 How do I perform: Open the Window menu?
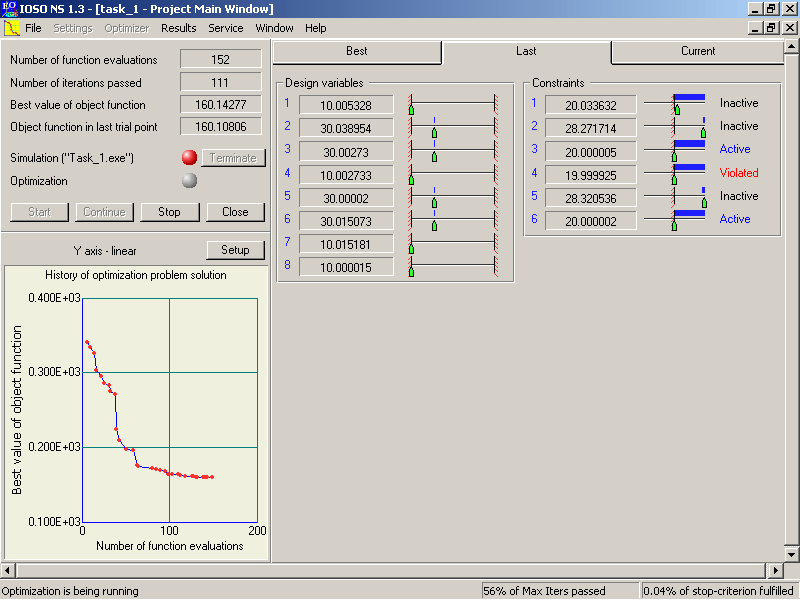(x=274, y=28)
